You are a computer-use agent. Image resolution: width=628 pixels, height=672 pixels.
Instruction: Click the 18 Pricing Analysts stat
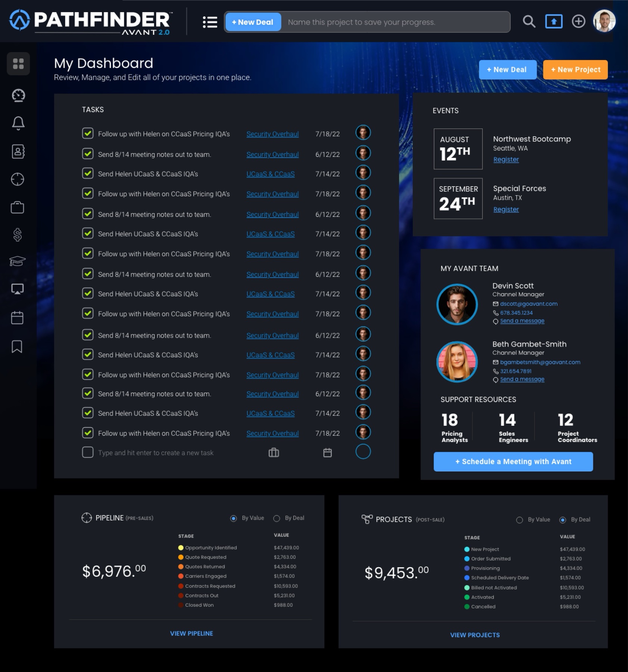(454, 427)
